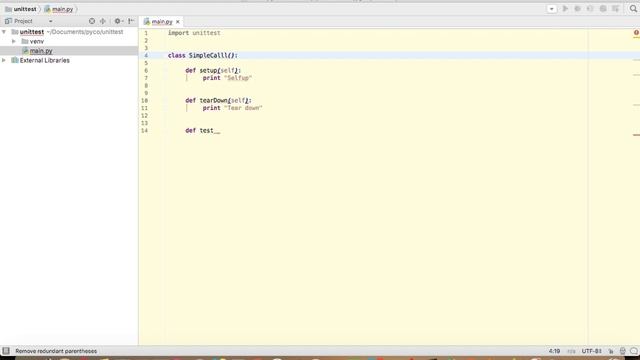Click the Collapse All icon
Screen dimensions: 640x360
(103, 21)
